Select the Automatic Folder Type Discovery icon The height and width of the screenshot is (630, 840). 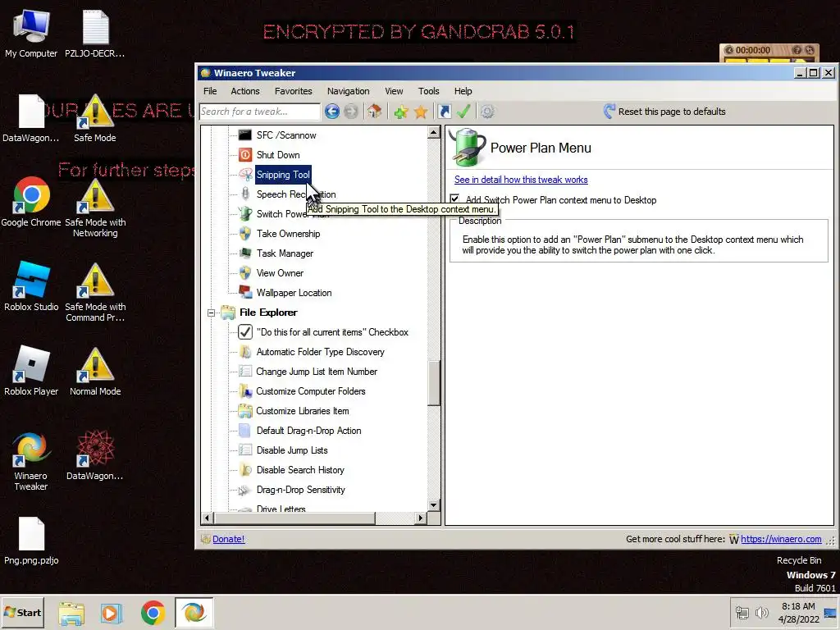point(244,352)
